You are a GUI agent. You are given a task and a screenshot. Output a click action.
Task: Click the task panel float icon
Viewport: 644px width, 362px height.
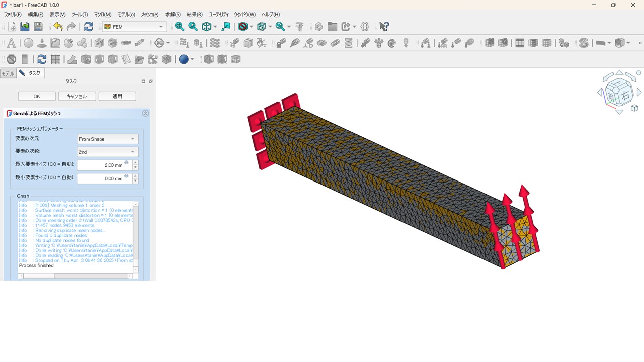150,81
